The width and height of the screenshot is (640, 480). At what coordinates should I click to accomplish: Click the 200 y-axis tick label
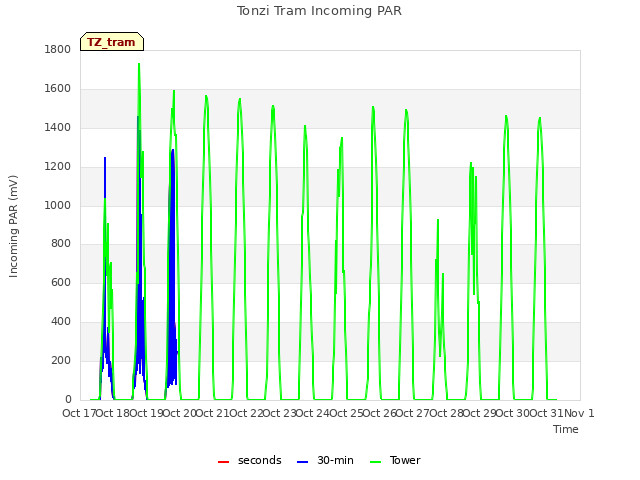[x=61, y=360]
